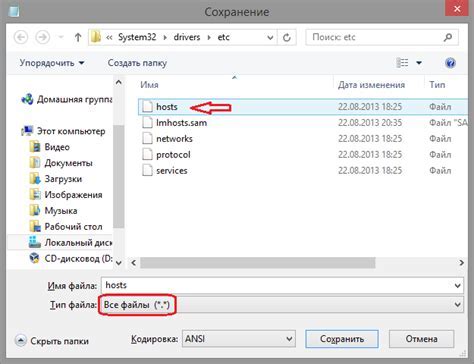The height and width of the screenshot is (364, 474).
Task: Sort by the Тип column header
Action: [x=437, y=85]
